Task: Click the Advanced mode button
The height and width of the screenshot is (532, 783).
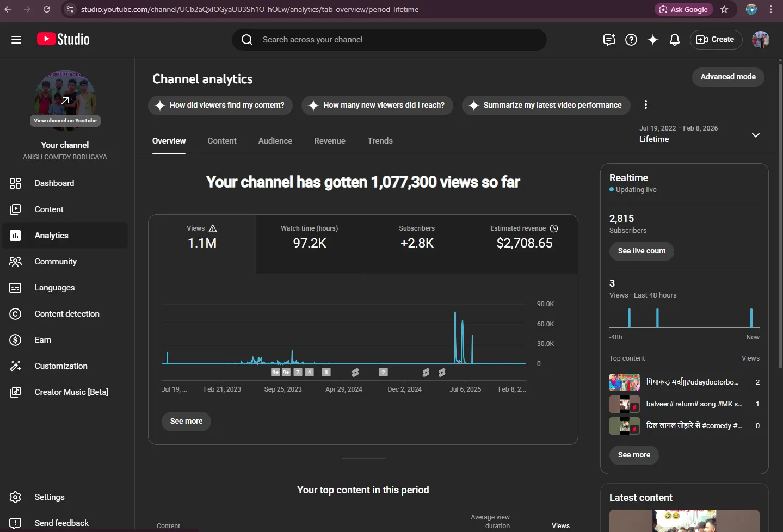Action: [728, 77]
